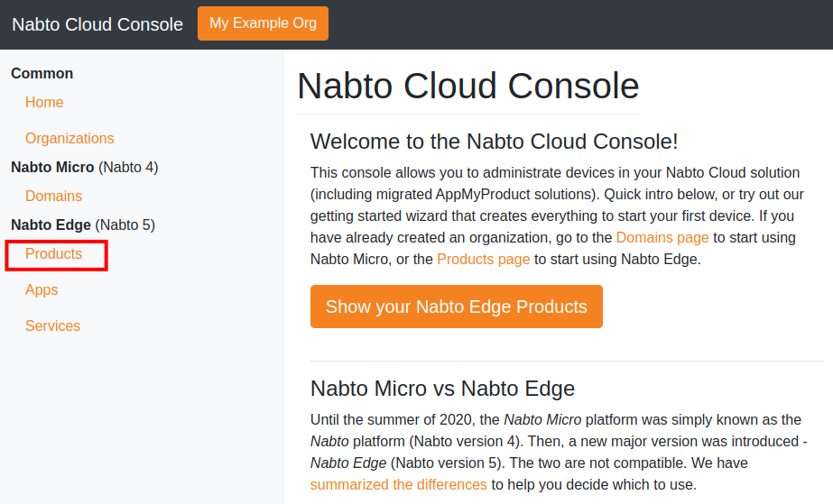Follow the 'Products page' inline link
Image resolution: width=833 pixels, height=504 pixels.
pyautogui.click(x=483, y=260)
